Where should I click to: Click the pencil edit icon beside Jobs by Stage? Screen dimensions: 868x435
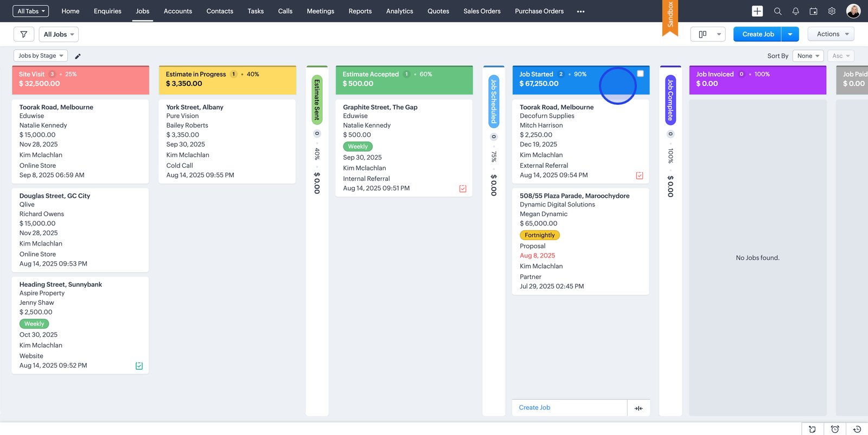tap(78, 56)
